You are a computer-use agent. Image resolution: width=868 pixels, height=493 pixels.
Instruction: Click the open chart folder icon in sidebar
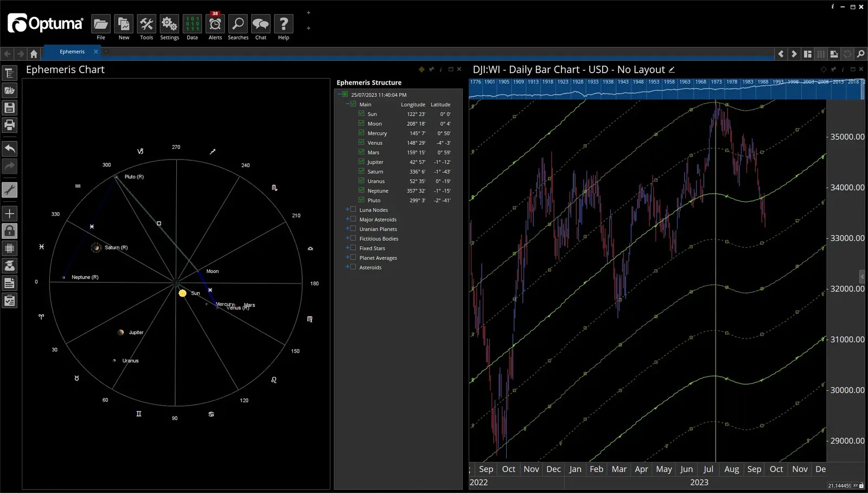[9, 91]
